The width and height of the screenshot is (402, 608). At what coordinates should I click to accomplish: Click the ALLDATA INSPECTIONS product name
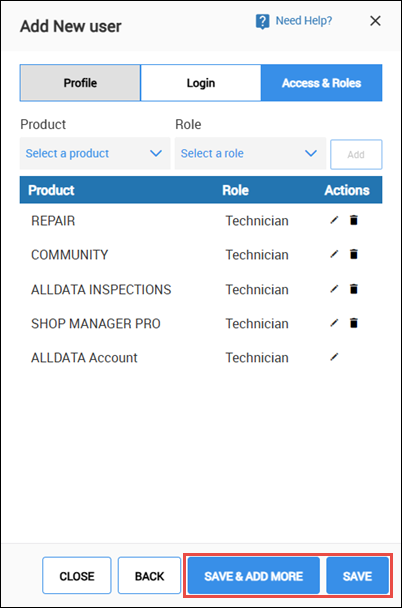[101, 289]
